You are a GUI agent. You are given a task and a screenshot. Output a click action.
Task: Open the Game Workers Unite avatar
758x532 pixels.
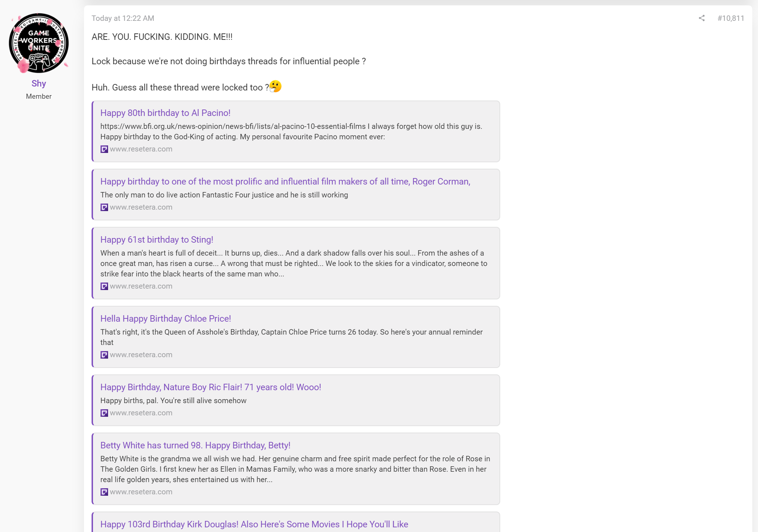click(39, 43)
